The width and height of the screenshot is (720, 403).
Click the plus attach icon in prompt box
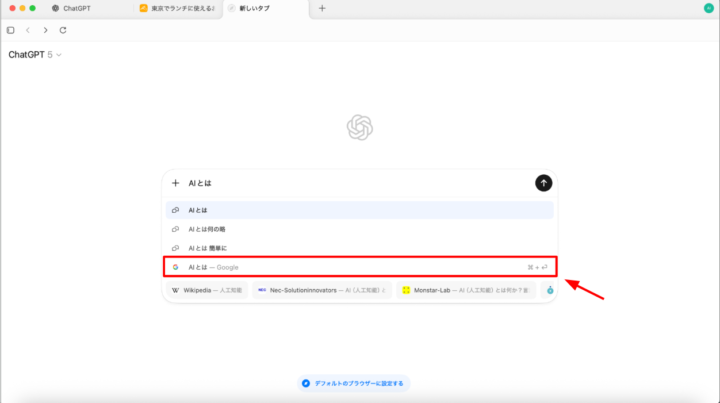176,184
